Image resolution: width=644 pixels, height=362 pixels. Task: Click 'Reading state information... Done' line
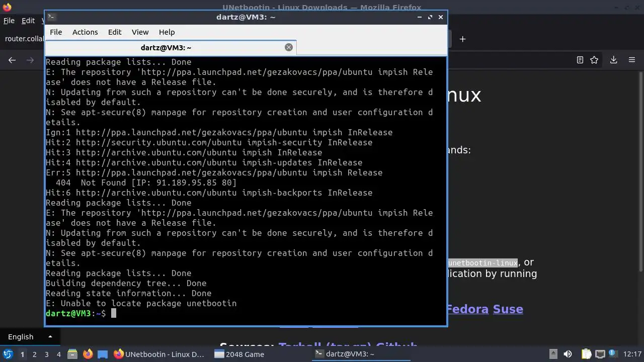pyautogui.click(x=128, y=293)
